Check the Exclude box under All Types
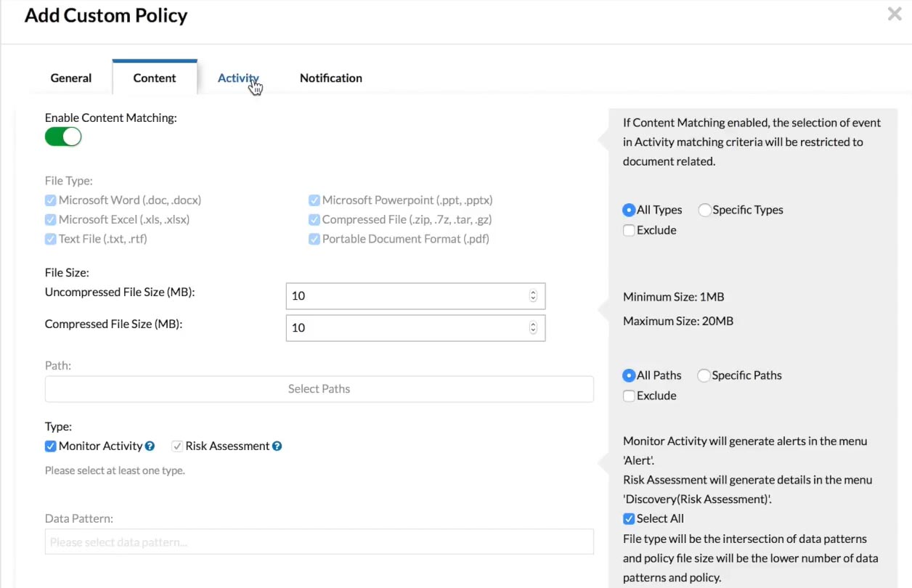Image resolution: width=912 pixels, height=588 pixels. coord(629,231)
